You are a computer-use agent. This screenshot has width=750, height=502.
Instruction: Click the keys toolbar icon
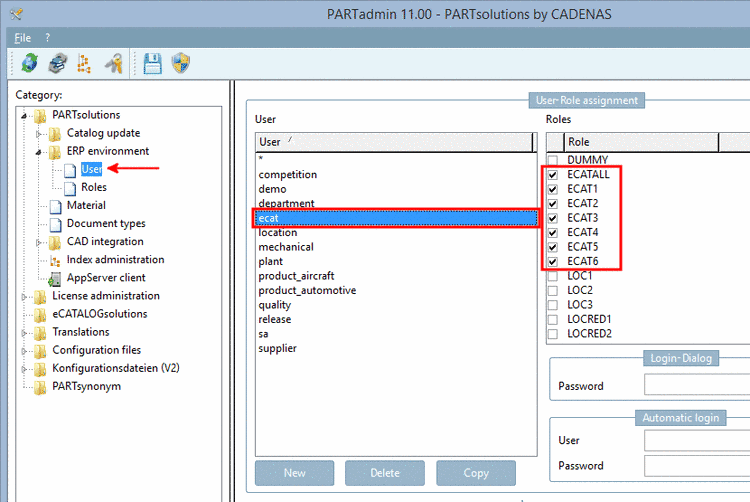coord(114,63)
